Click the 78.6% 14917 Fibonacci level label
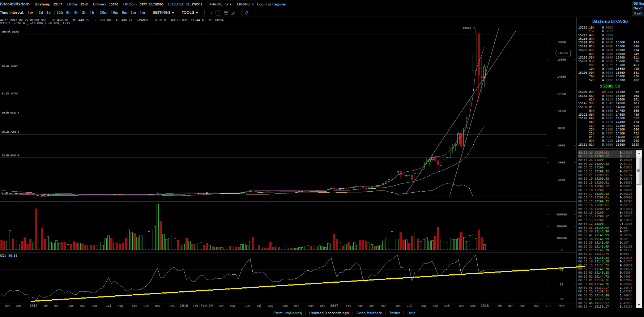The image size is (644, 317). click(10, 67)
